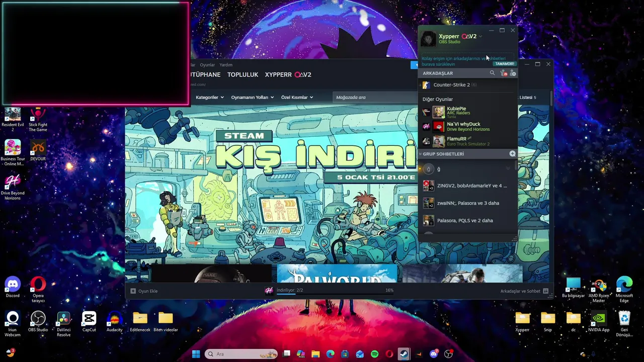Search friends with the magnifier in Arkadaşlar header
Screen dimensions: 644x362
tap(492, 73)
